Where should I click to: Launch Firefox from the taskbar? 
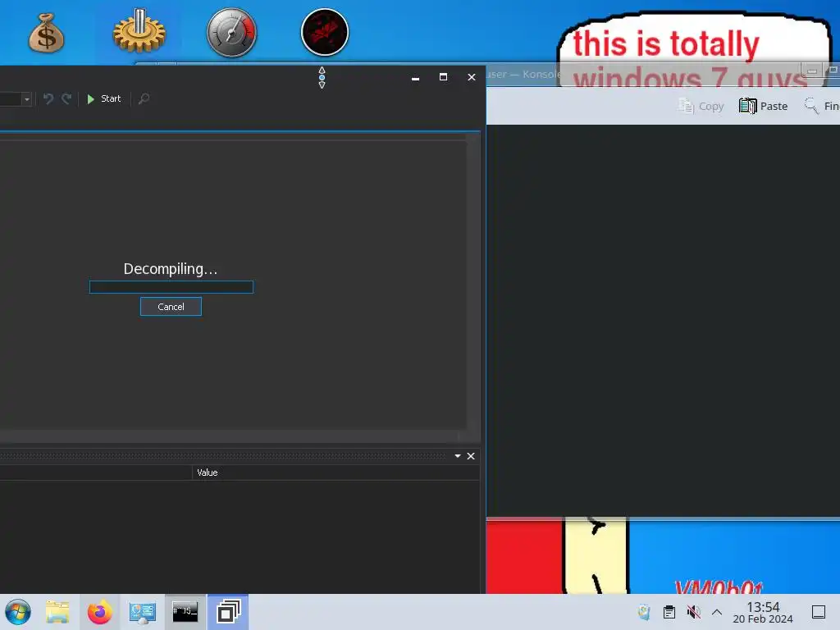click(x=99, y=612)
